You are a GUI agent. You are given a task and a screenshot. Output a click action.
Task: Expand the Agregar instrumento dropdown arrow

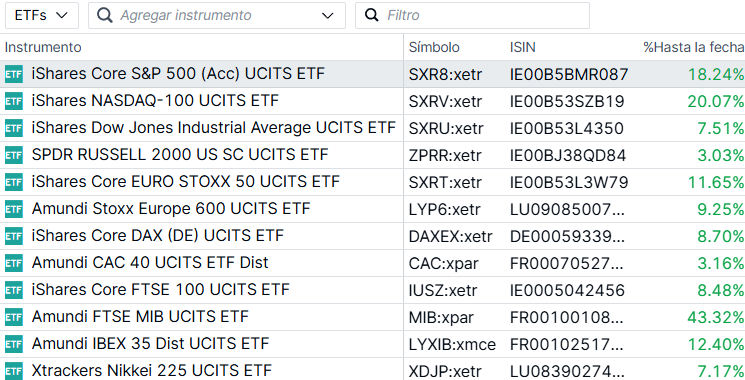[327, 16]
